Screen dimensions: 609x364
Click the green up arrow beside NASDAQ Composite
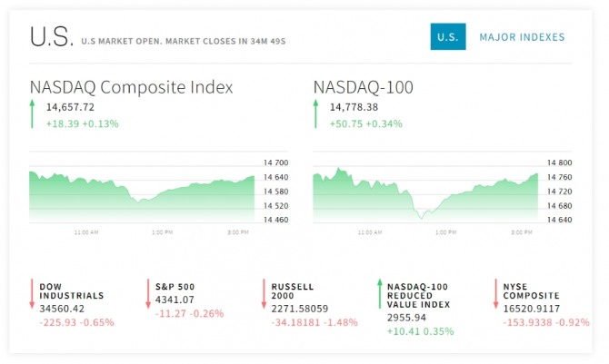click(x=33, y=114)
